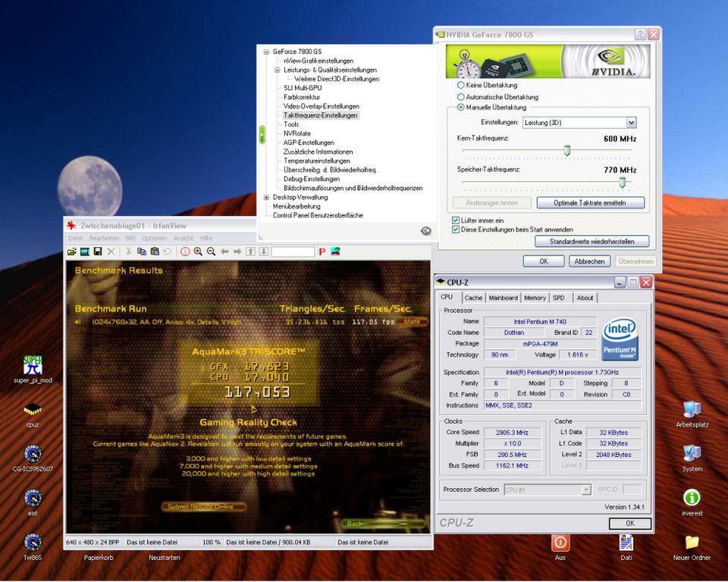Click the boxed down-arrow icon in IrfanView toolbar

(x=264, y=252)
